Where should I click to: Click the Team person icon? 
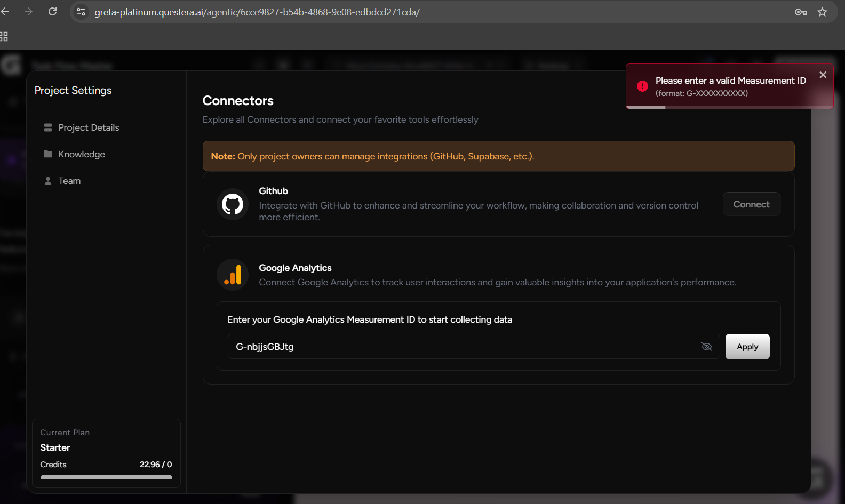(48, 181)
